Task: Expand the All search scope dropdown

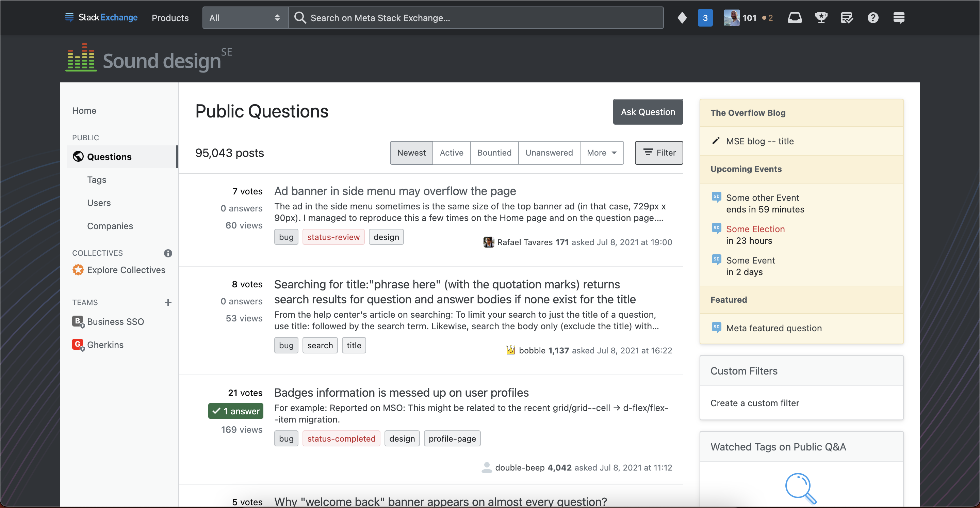Action: [x=243, y=17]
